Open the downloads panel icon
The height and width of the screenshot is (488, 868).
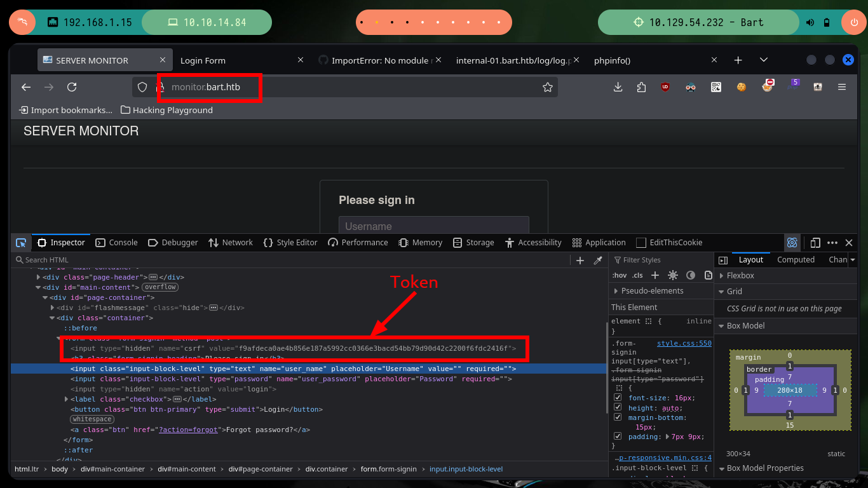click(618, 87)
